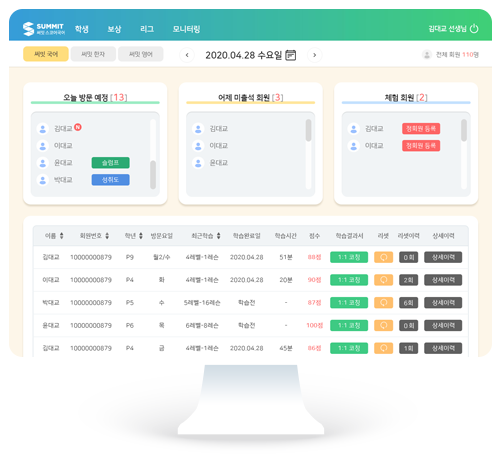Sort table by 회원번호 column arrows
Image resolution: width=501 pixels, height=454 pixels.
pos(107,236)
